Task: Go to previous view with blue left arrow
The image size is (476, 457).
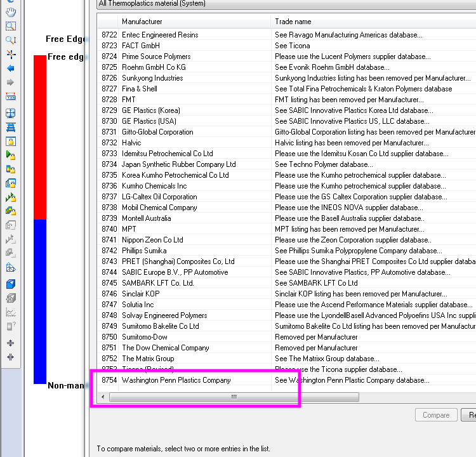Action: (x=11, y=69)
